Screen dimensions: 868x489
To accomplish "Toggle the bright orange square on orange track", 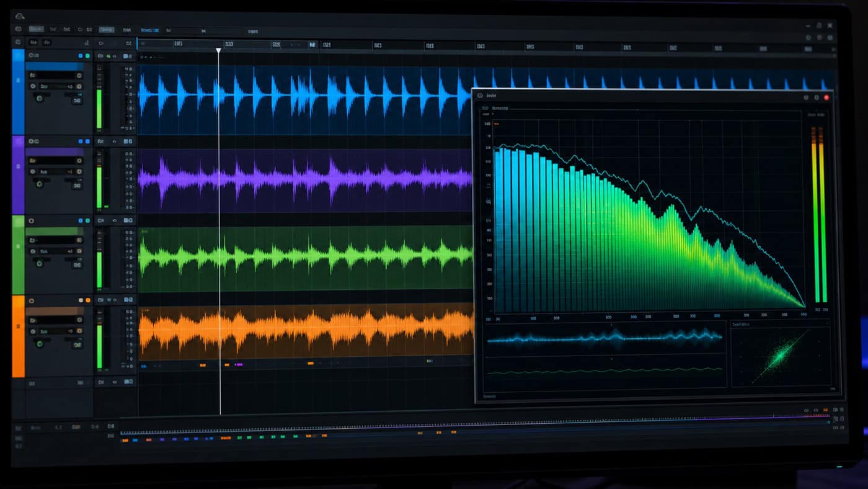I will 87,300.
